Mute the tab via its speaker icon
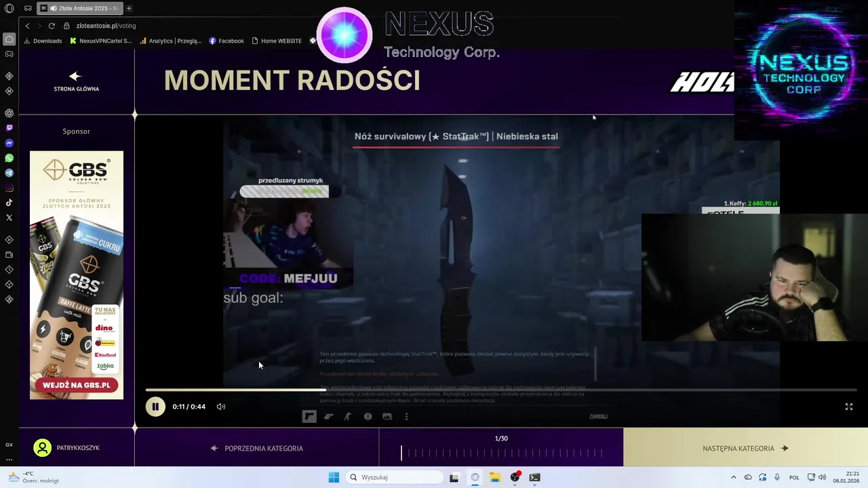The image size is (868, 488). pos(54,8)
